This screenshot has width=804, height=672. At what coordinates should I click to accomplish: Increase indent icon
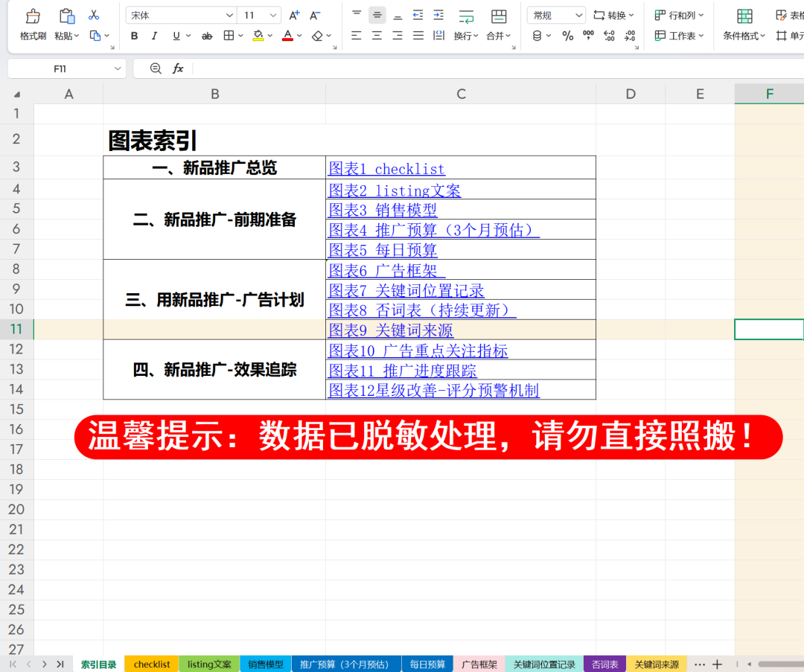[x=438, y=16]
